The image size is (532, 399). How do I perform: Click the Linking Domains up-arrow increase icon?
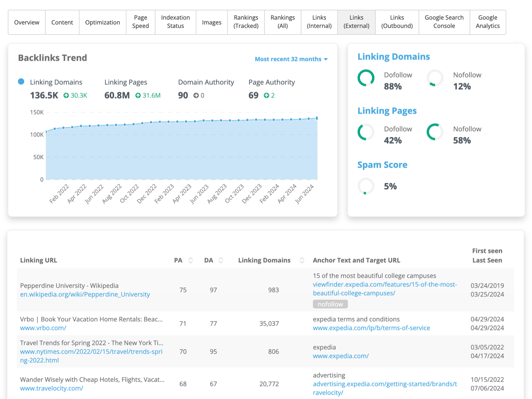click(x=66, y=95)
